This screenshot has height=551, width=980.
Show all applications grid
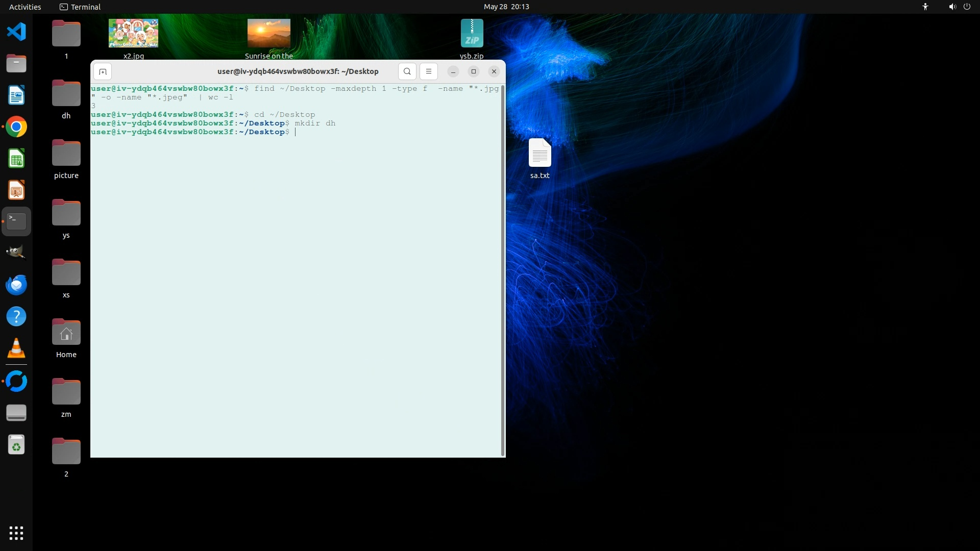click(x=16, y=533)
